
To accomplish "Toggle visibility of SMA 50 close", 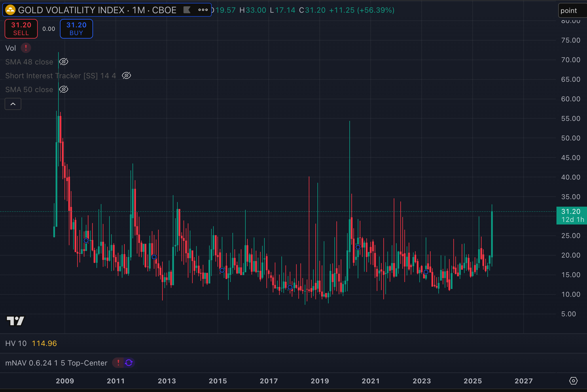I will click(x=64, y=89).
